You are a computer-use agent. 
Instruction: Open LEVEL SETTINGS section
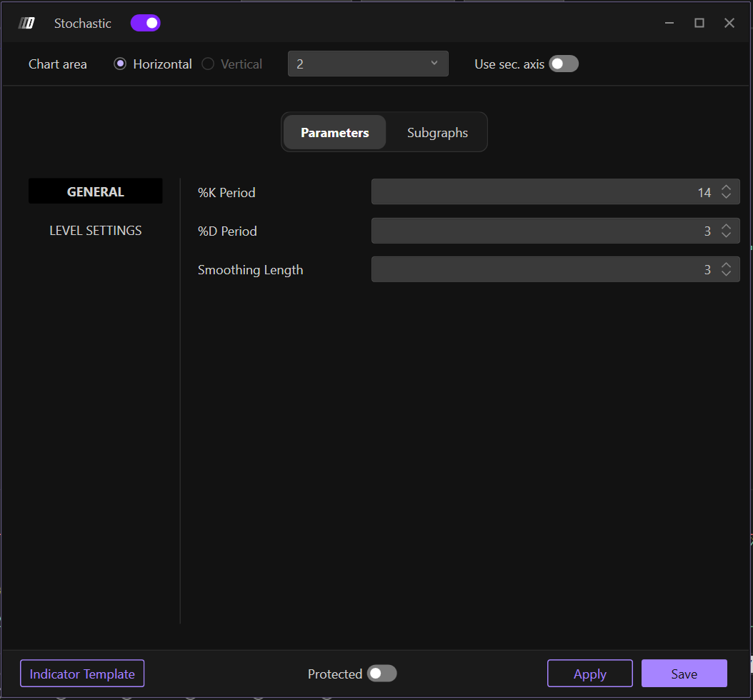[x=96, y=231]
